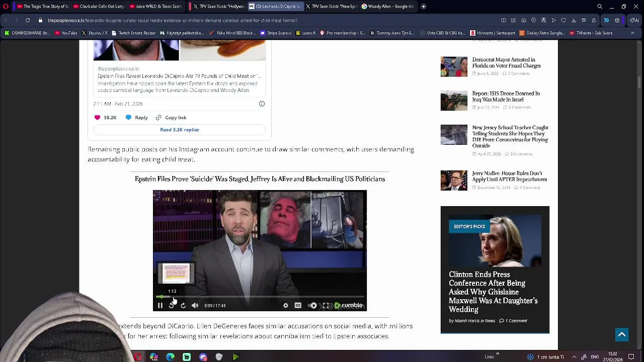This screenshot has height=362, width=644.
Task: Open author Niamh Harris link
Action: point(467,321)
